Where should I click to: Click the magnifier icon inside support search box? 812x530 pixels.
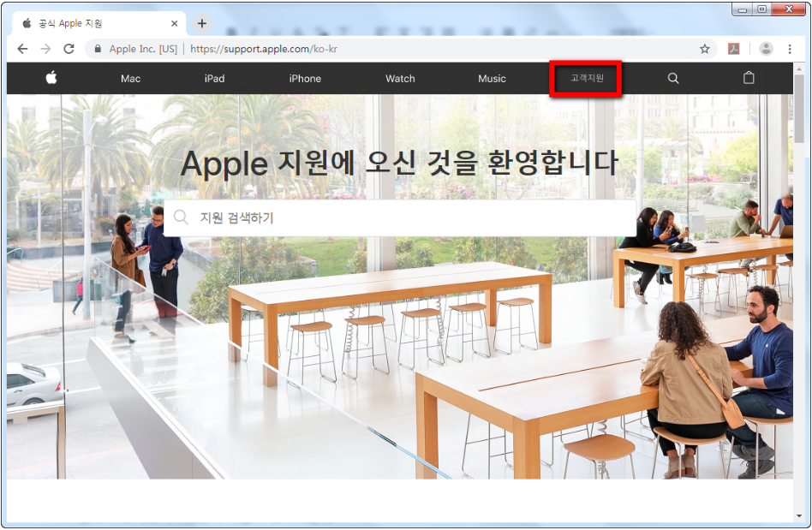[x=181, y=217]
